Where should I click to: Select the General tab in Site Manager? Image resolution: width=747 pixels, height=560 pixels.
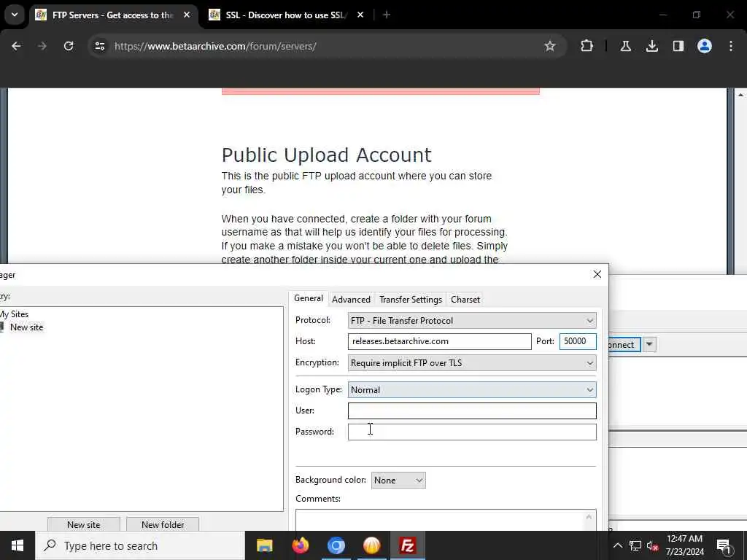click(309, 298)
